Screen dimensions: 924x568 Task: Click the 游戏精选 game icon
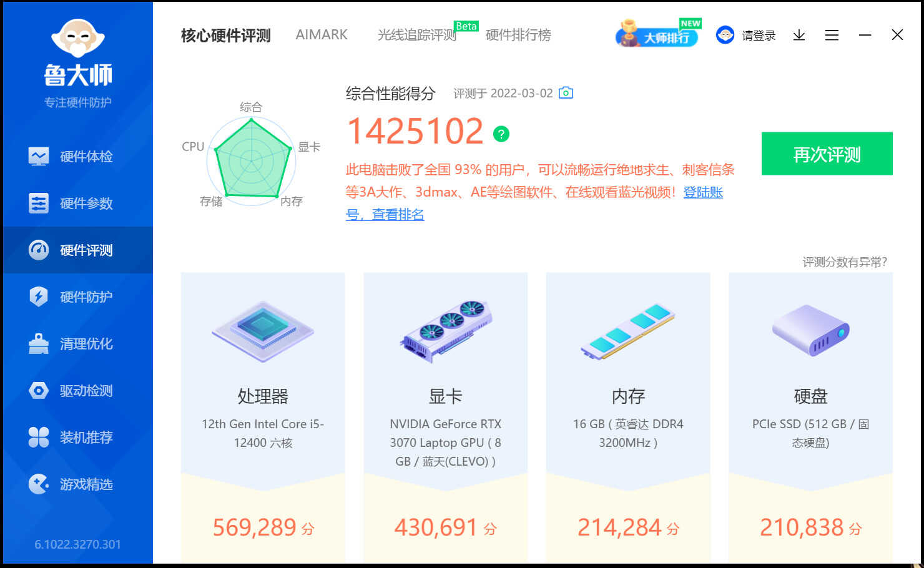point(39,484)
